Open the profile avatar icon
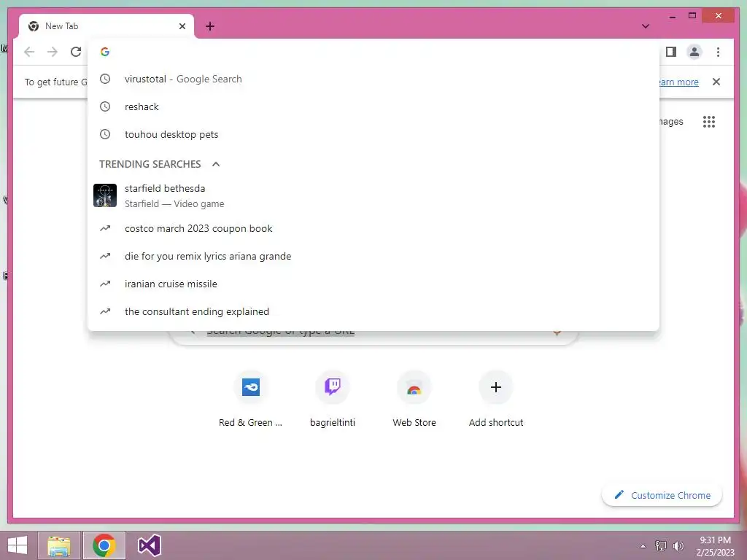 694,52
